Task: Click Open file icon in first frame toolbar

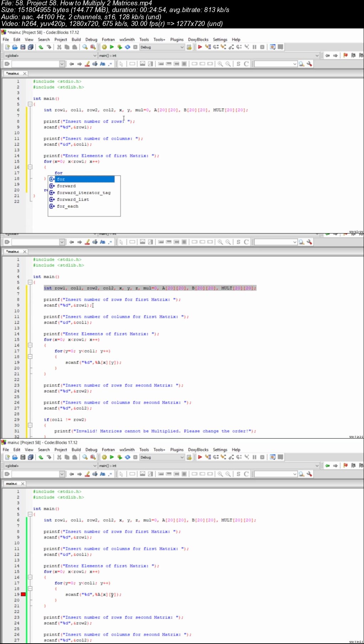Action: (x=15, y=47)
